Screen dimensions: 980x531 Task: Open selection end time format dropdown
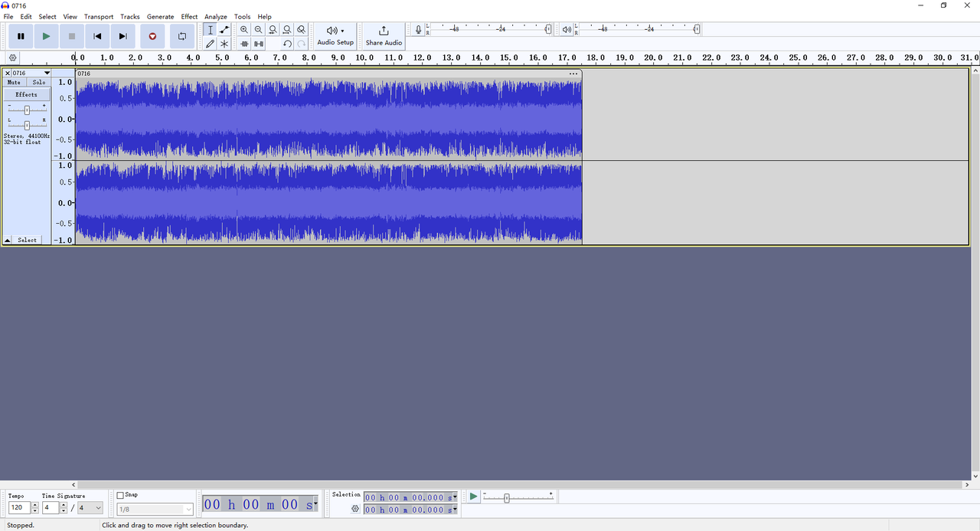[x=455, y=510]
